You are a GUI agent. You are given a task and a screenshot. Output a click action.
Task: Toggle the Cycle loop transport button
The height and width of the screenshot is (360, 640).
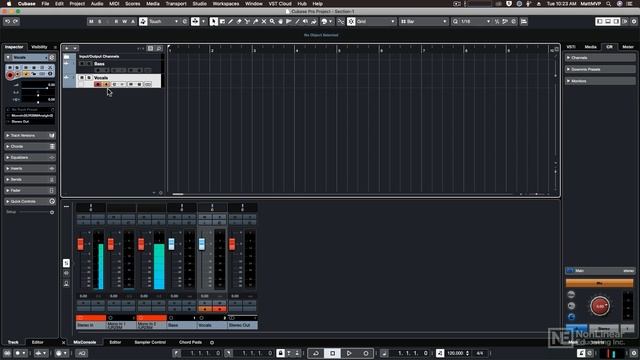click(316, 353)
